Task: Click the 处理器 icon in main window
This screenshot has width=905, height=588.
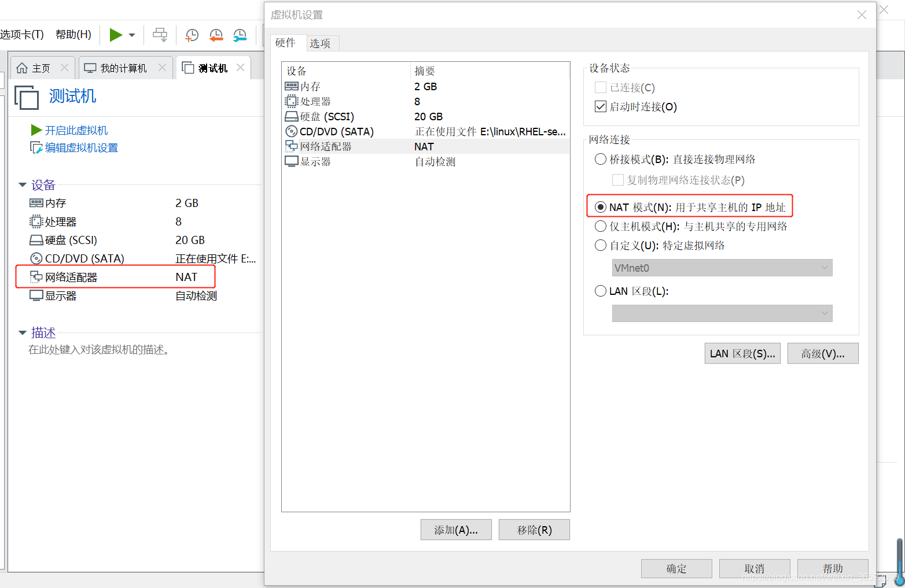Action: coord(36,221)
